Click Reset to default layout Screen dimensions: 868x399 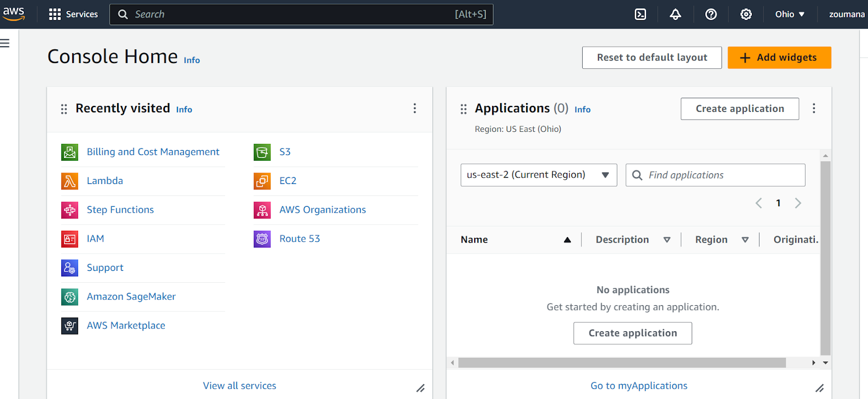click(652, 58)
